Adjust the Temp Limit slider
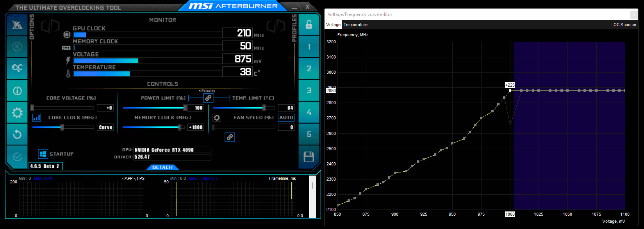Viewport: 644px width, 229px height. tap(244, 108)
